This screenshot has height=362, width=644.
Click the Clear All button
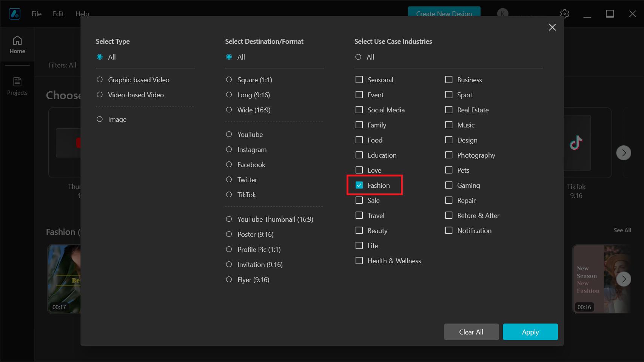point(471,332)
